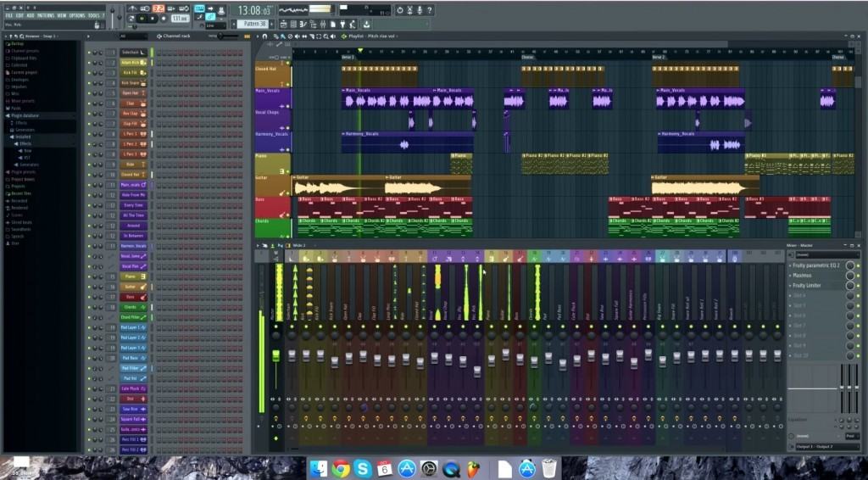Open Google Chrome from the dock
Screen dimensions: 868x480
coord(341,469)
